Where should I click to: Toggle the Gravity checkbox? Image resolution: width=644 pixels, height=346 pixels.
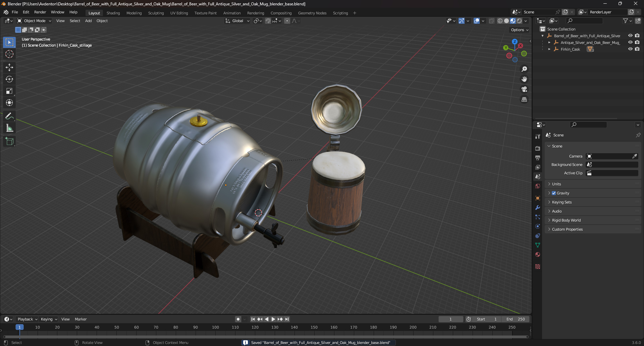(554, 193)
